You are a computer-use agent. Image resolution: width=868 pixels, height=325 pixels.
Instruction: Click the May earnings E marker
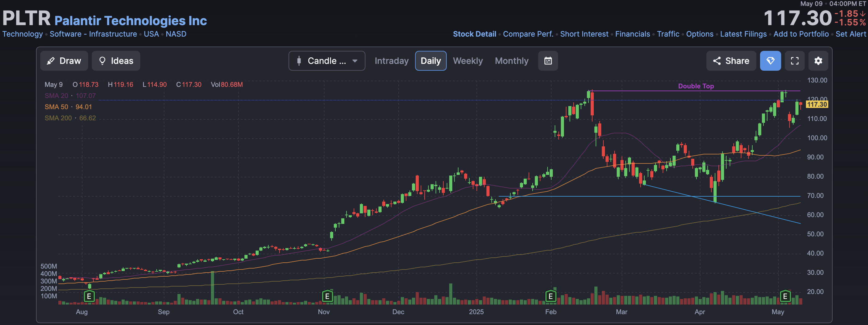(x=785, y=296)
